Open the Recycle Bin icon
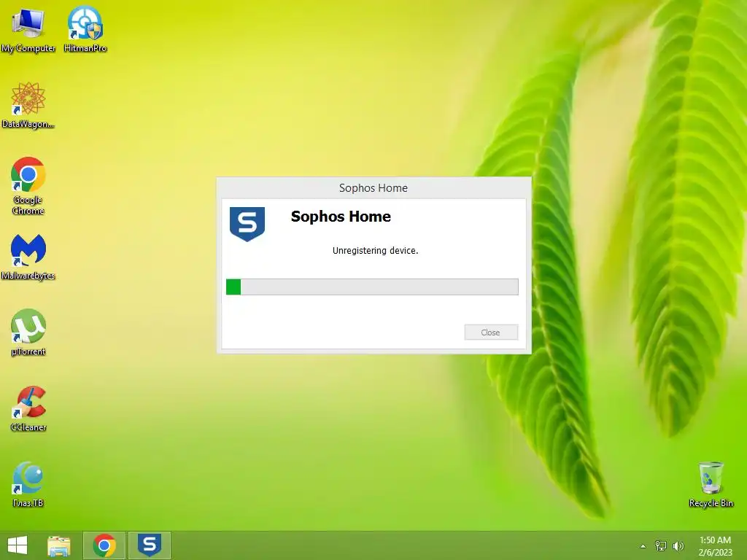Viewport: 747px width, 560px height. pyautogui.click(x=711, y=484)
